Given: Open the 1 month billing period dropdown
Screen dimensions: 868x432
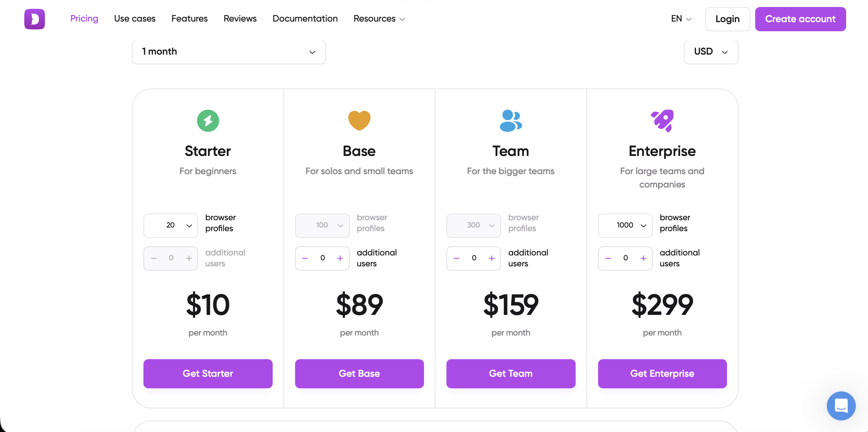Looking at the screenshot, I should coord(229,52).
